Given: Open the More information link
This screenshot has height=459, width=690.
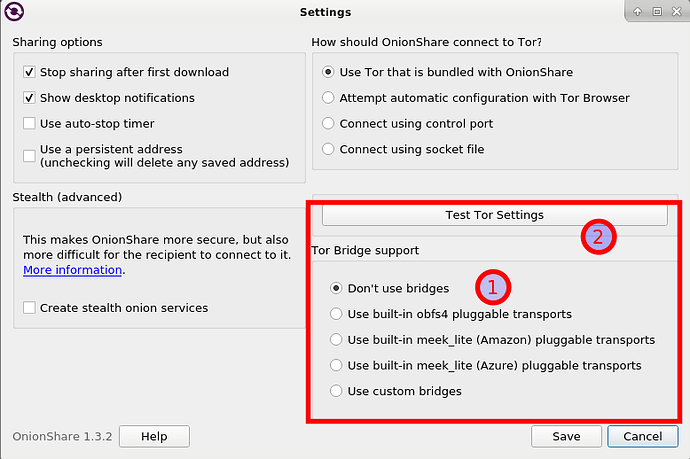Looking at the screenshot, I should [73, 271].
